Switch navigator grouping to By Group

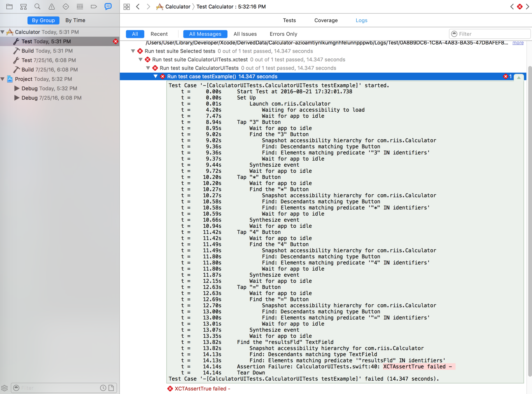point(43,20)
